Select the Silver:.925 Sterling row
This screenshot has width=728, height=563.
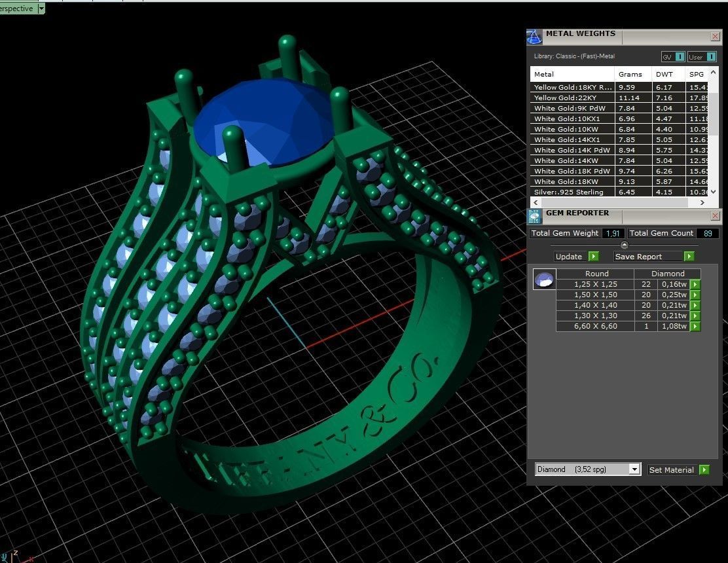(619, 192)
